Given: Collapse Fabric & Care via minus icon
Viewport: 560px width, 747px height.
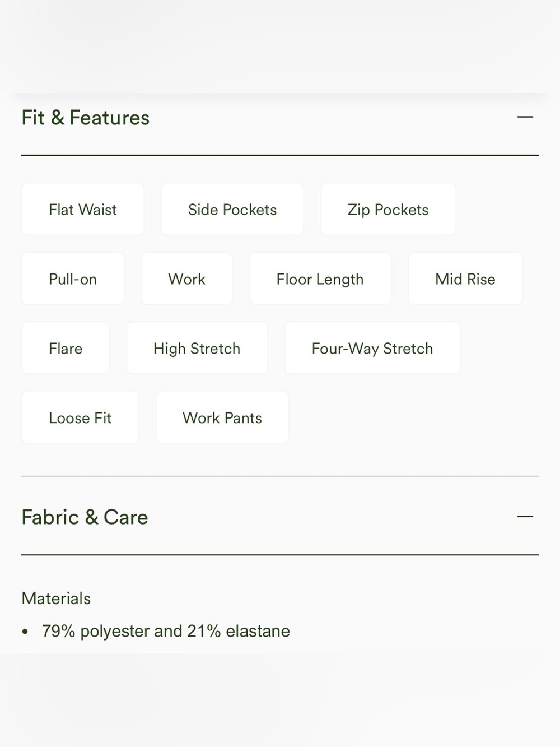Looking at the screenshot, I should pyautogui.click(x=525, y=516).
